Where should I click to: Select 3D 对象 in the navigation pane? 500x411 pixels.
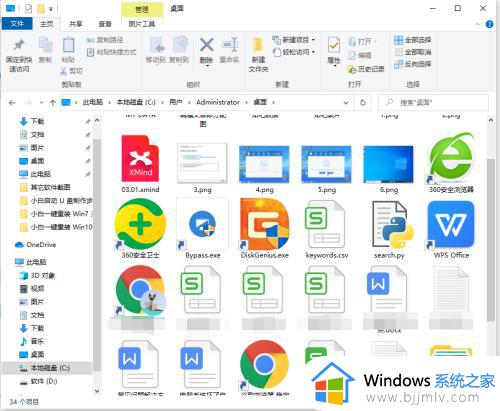pos(38,275)
